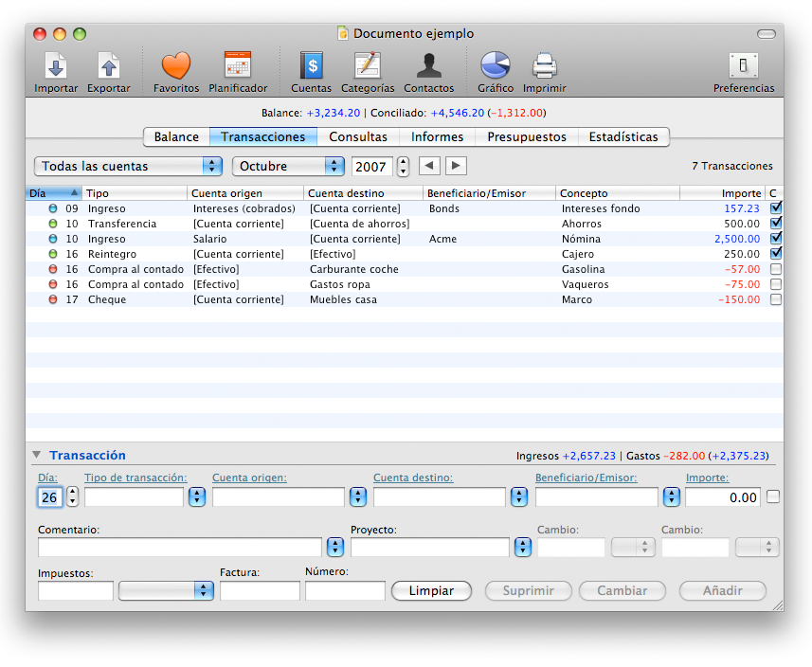Image resolution: width=812 pixels, height=667 pixels.
Task: Click the Comentario text field
Action: pos(180,547)
